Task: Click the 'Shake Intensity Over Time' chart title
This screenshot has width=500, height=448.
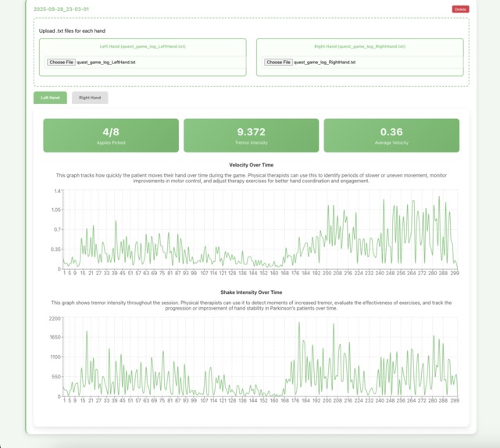Action: pos(252,292)
